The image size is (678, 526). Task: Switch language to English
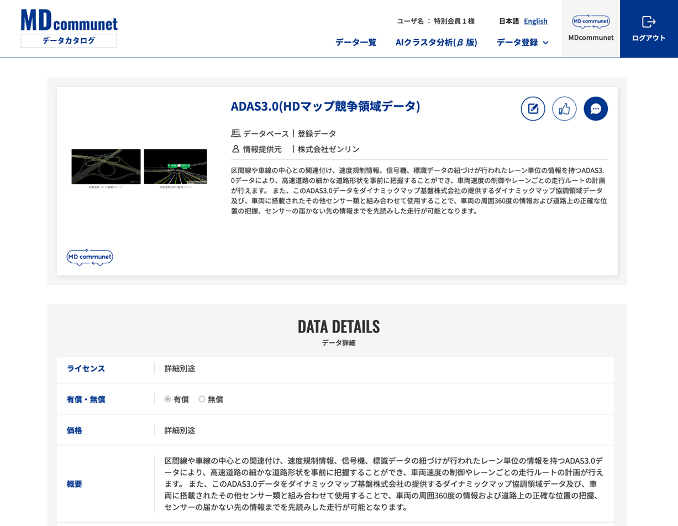pos(535,21)
